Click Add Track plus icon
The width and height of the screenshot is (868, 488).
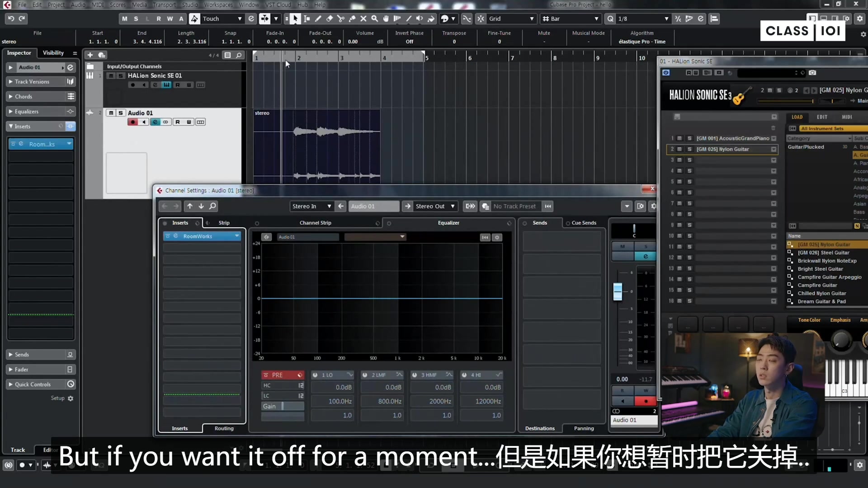[90, 55]
